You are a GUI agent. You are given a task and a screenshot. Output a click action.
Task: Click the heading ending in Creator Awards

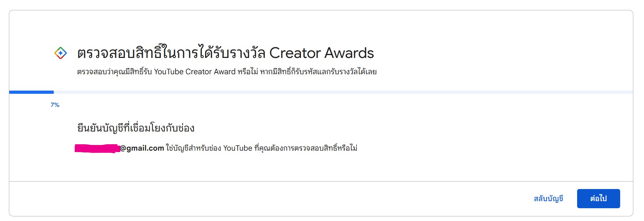coord(226,53)
